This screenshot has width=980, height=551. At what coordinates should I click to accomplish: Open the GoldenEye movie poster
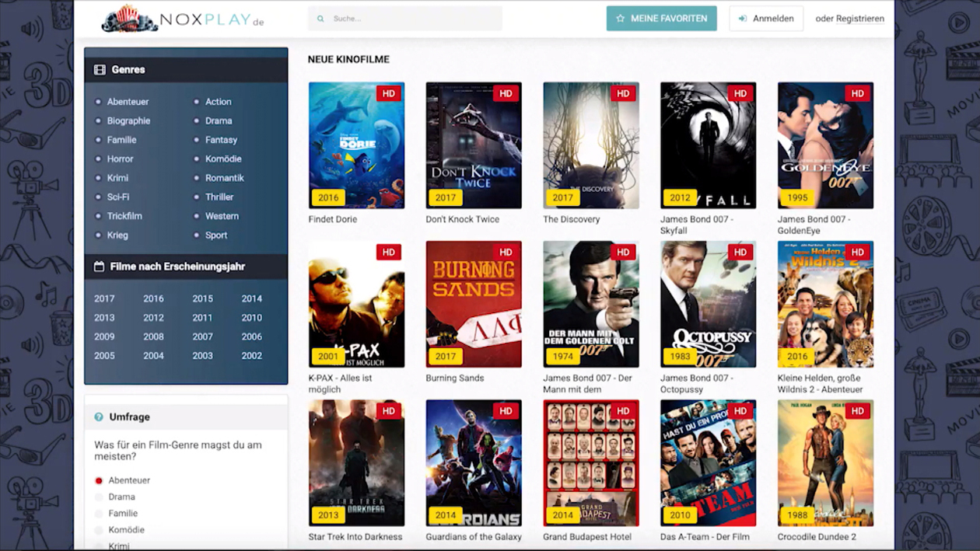[825, 145]
